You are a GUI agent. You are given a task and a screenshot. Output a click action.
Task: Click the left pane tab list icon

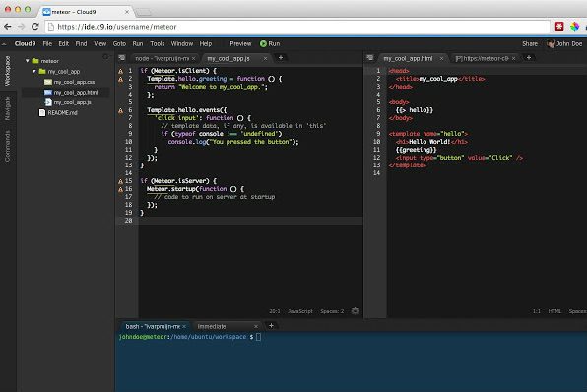tap(122, 58)
